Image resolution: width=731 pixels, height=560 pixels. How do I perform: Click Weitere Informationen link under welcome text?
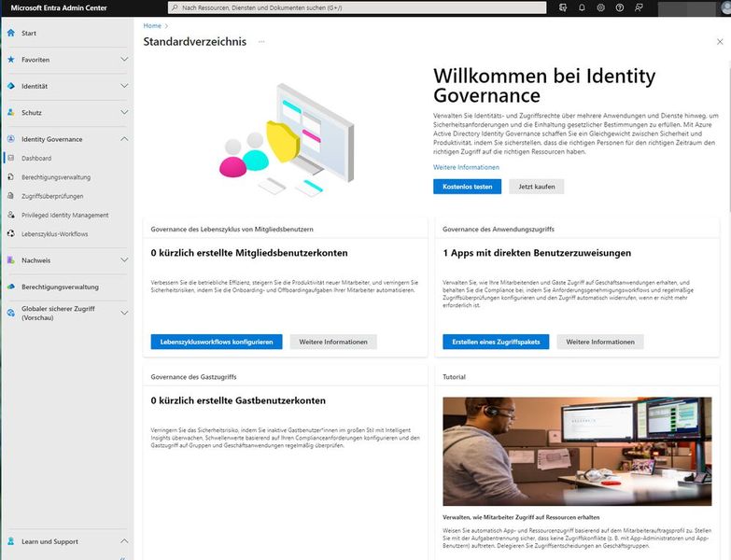(466, 167)
